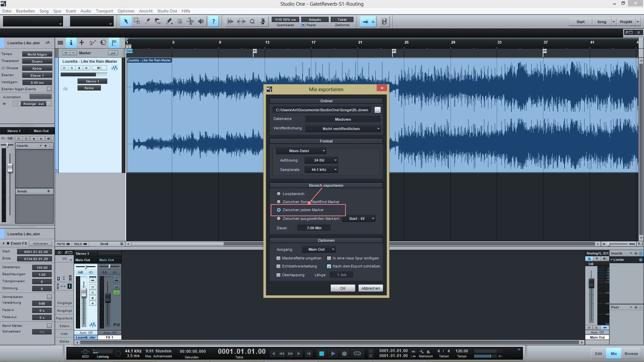Toggle the Marker track flag icon
The height and width of the screenshot is (362, 644).
(114, 43)
